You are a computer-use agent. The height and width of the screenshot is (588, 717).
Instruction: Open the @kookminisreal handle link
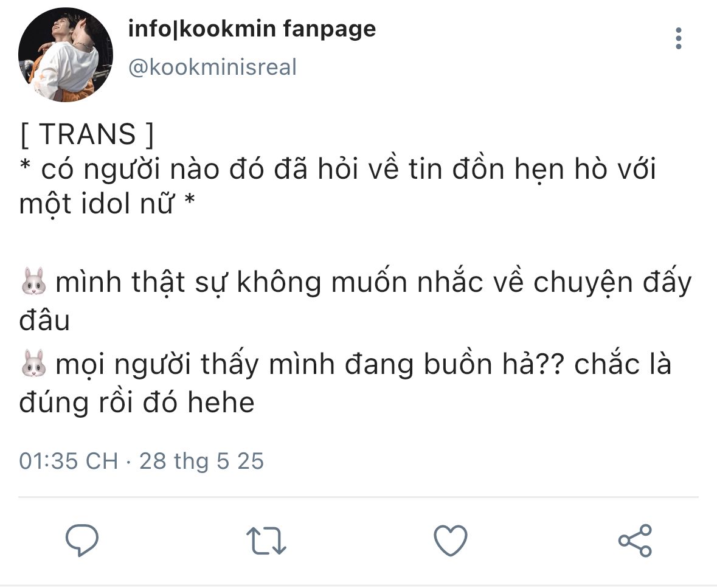tap(212, 67)
